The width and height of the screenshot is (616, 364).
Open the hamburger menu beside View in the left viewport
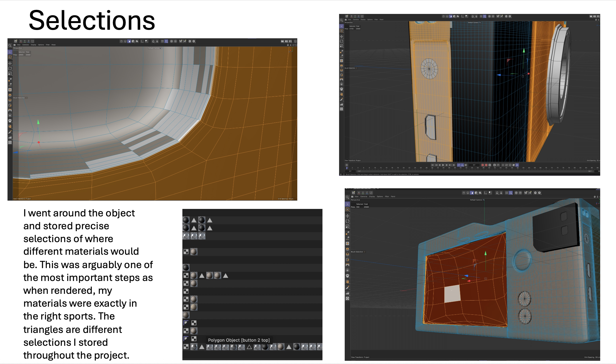tap(14, 45)
